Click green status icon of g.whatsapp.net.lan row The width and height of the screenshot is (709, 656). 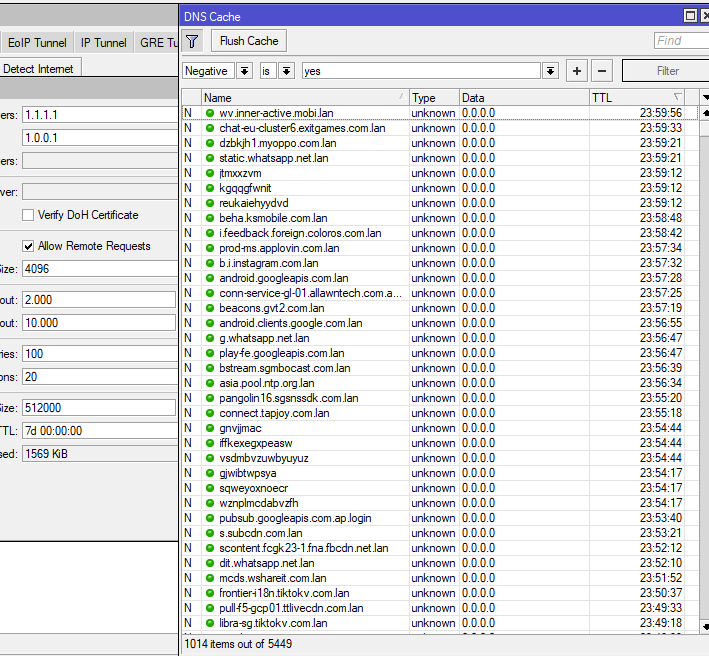click(210, 338)
